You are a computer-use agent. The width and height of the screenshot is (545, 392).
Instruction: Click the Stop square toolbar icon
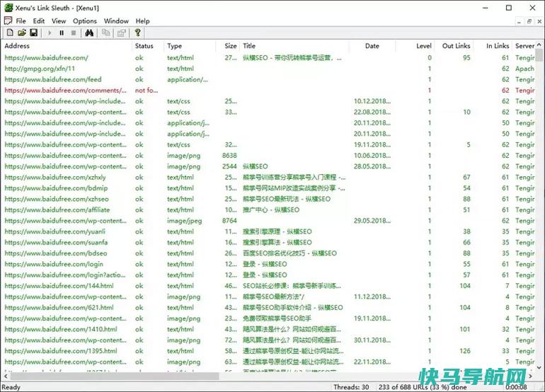tap(74, 33)
